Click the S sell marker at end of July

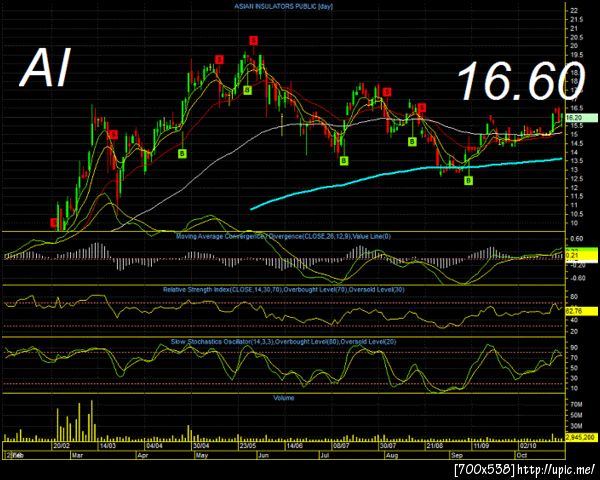click(387, 92)
